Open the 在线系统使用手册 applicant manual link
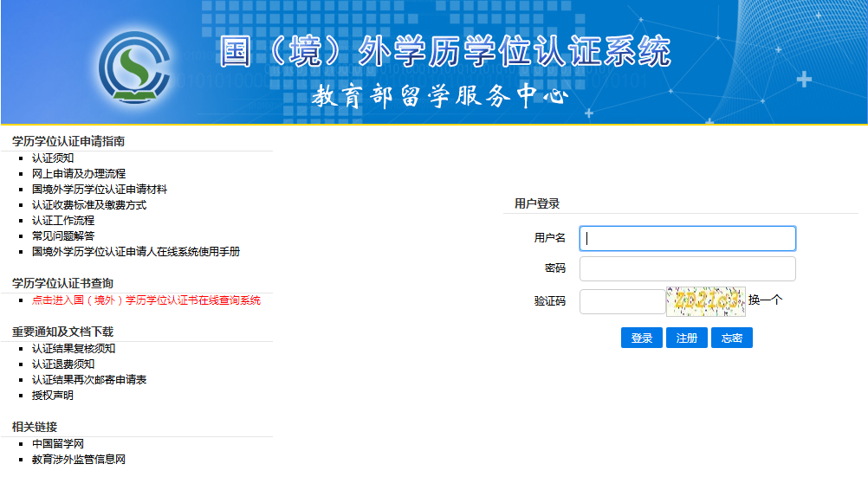This screenshot has height=477, width=868. click(x=136, y=252)
